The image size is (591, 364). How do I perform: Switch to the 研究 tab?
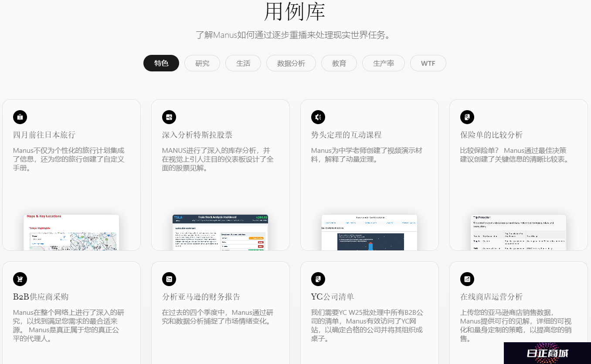click(202, 63)
